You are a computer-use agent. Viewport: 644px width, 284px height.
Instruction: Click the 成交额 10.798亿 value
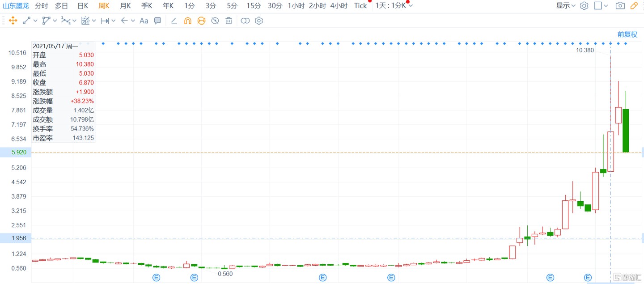coord(81,119)
